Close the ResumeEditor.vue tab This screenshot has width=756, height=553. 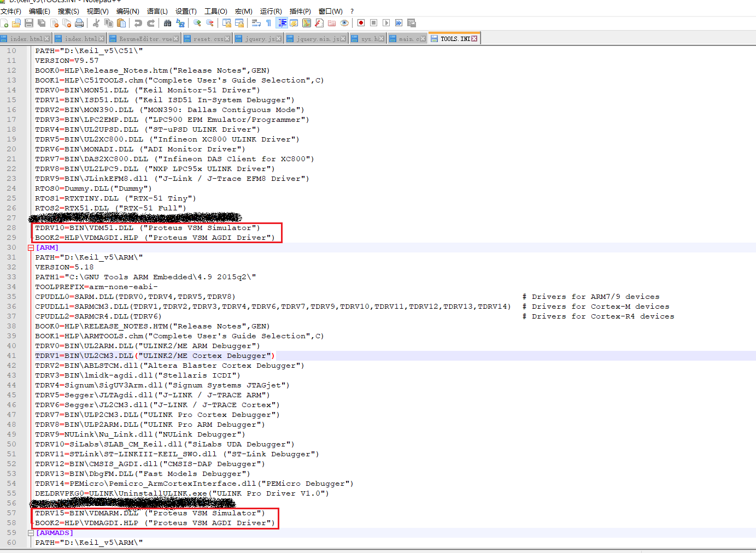[175, 39]
